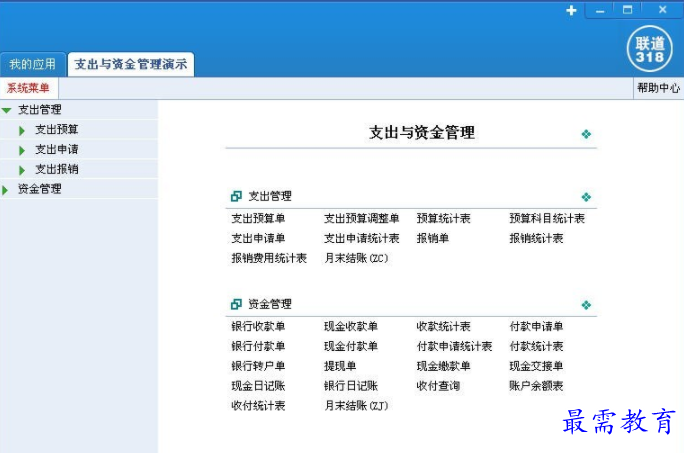Expand 支出申请 in the sidebar tree
684x453 pixels.
[x=22, y=150]
